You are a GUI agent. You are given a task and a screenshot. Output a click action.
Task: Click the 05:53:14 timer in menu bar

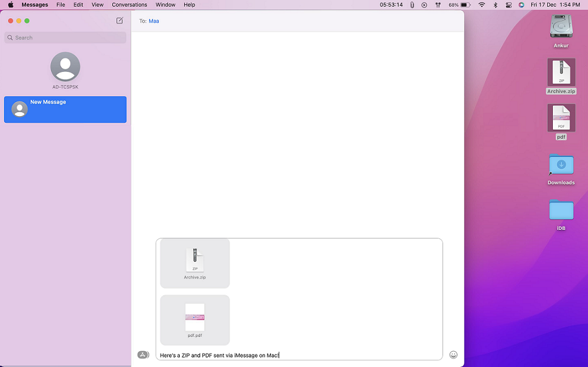pyautogui.click(x=391, y=5)
